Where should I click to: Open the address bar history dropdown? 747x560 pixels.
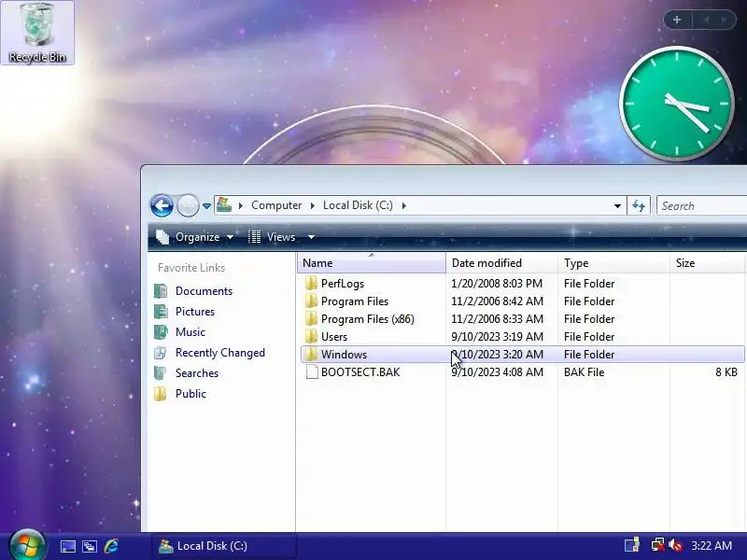click(617, 206)
